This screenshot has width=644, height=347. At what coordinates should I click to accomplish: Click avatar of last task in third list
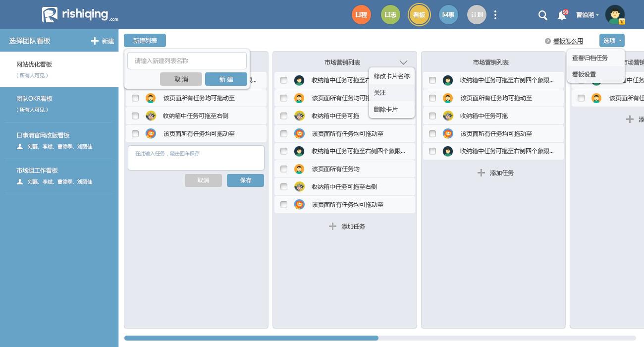[x=448, y=151]
